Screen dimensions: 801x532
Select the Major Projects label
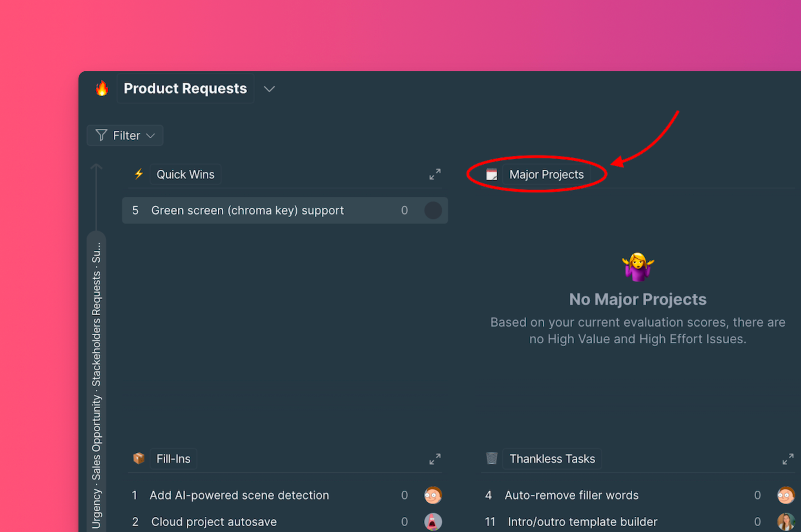click(546, 174)
